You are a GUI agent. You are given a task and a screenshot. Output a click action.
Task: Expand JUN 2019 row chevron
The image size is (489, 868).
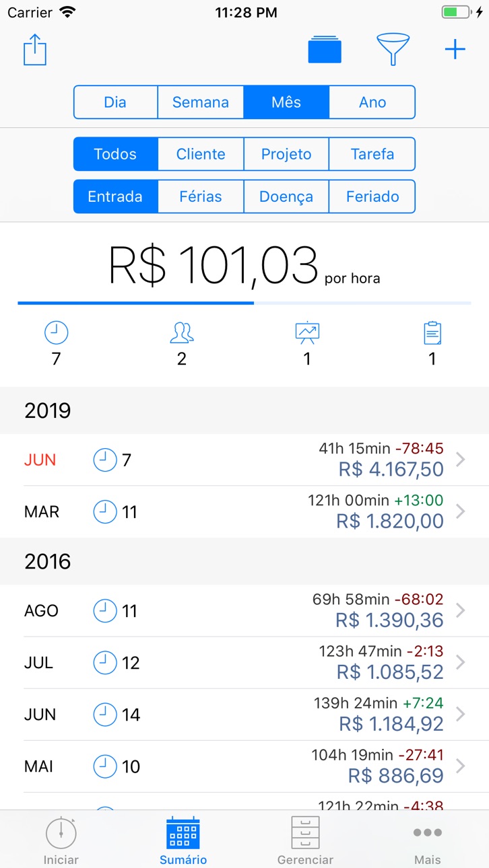pyautogui.click(x=461, y=460)
